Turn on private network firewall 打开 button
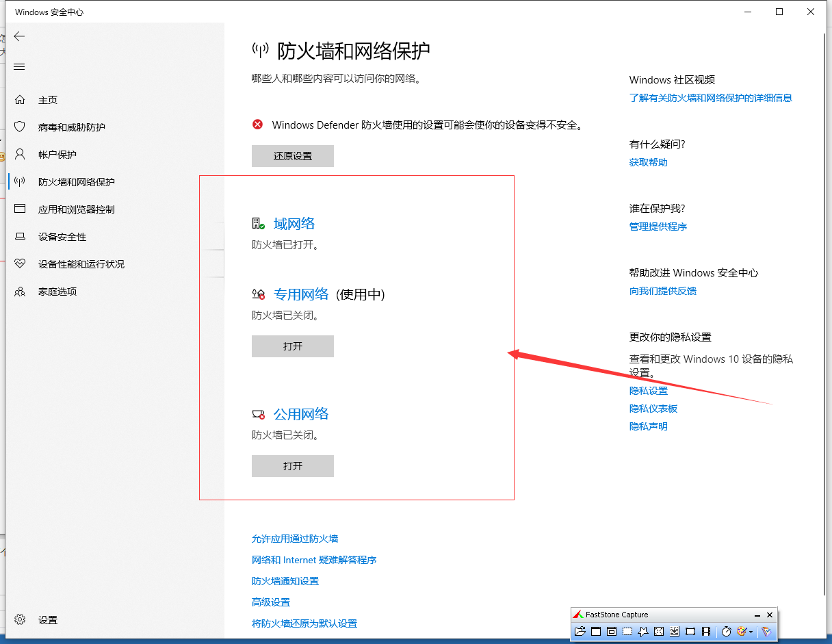Viewport: 832px width, 644px height. coord(293,346)
